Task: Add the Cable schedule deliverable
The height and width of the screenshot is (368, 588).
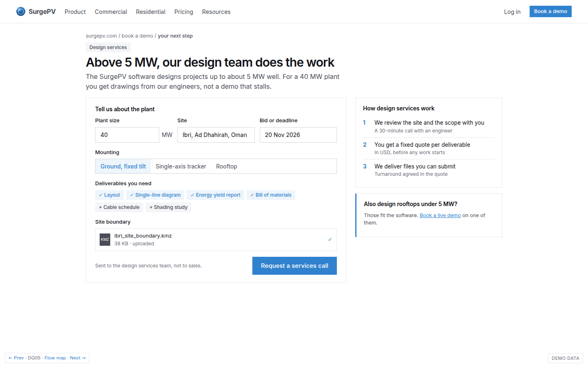Action: [119, 207]
